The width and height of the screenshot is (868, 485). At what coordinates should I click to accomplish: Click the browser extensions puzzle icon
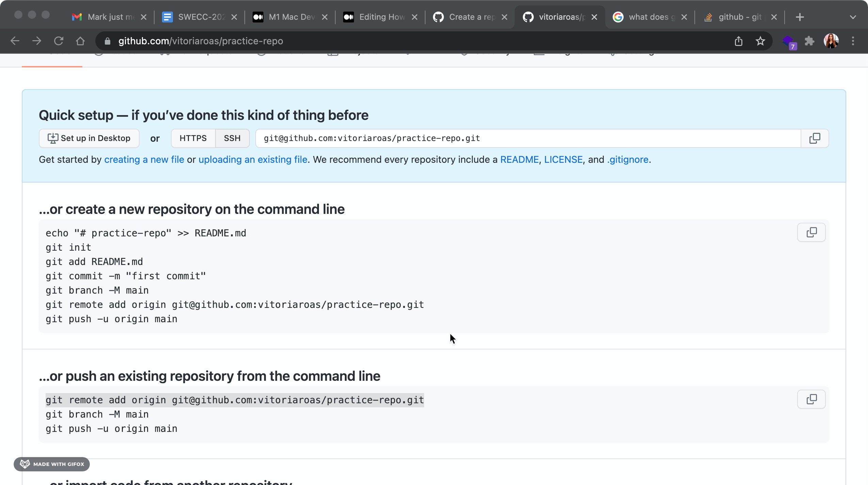point(809,41)
